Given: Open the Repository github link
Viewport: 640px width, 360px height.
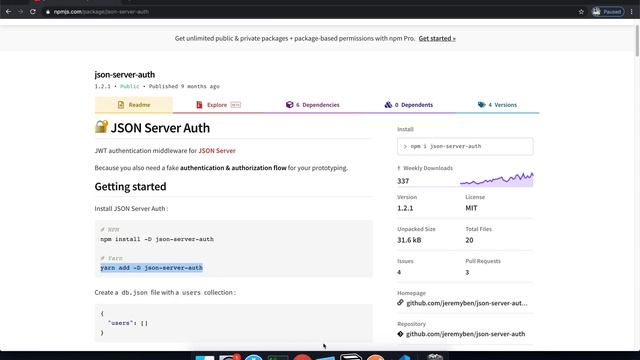Looking at the screenshot, I should pyautogui.click(x=465, y=334).
